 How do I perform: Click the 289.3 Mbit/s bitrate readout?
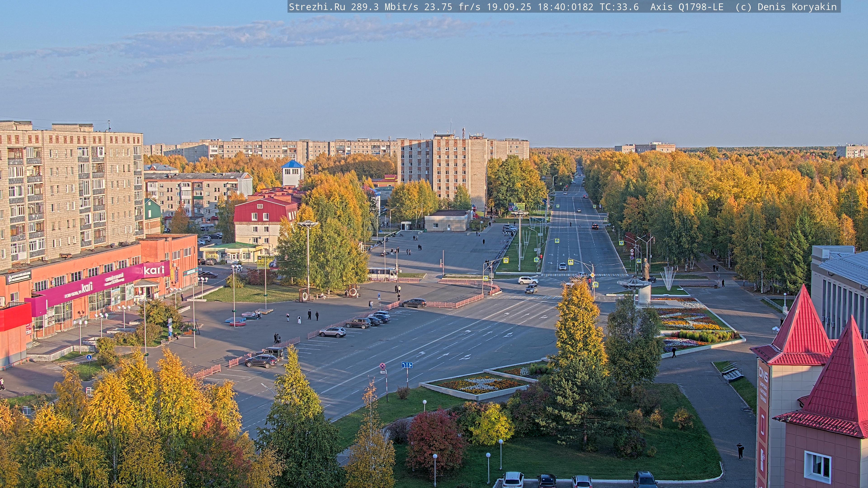(x=384, y=7)
